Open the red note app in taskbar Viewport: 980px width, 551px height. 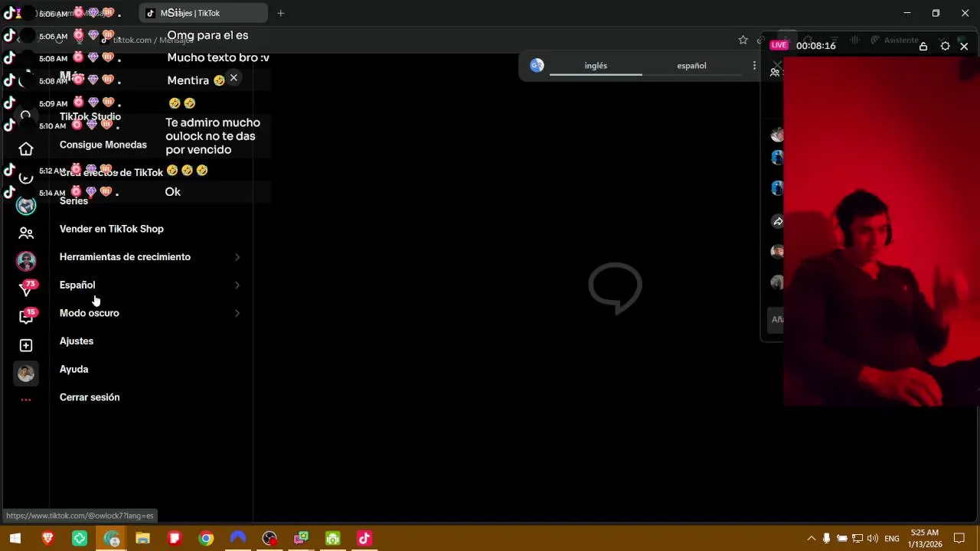pos(175,539)
